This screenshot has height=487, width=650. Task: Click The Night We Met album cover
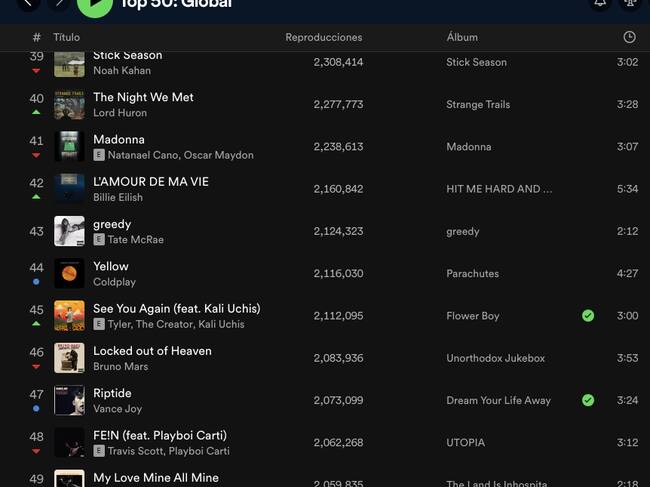click(x=69, y=104)
